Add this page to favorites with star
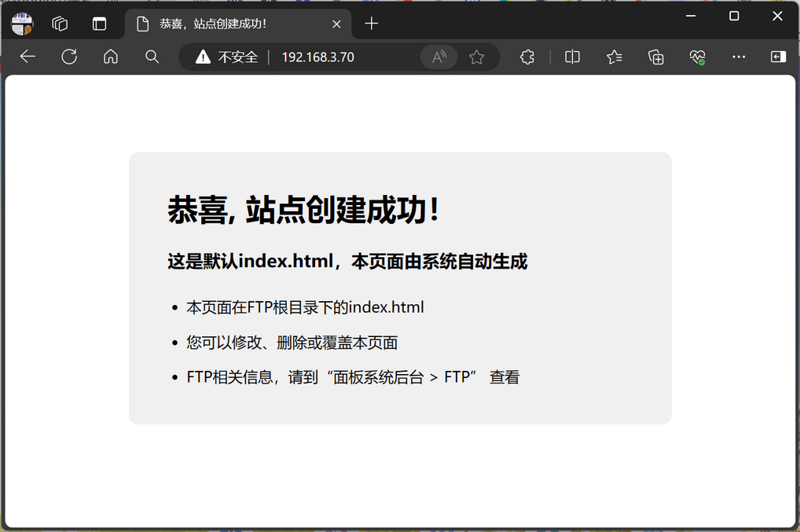The width and height of the screenshot is (800, 532). (x=476, y=57)
